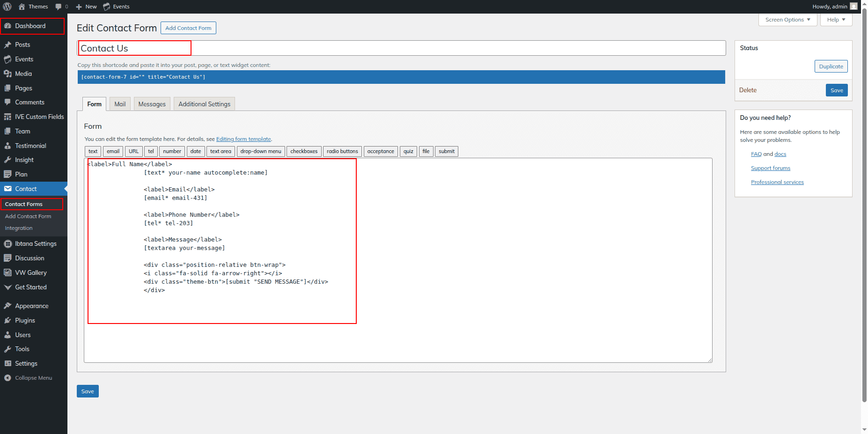Click the Contact Us title field
This screenshot has height=434, width=868.
401,48
